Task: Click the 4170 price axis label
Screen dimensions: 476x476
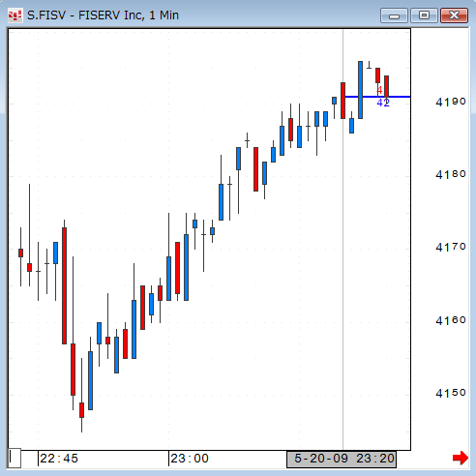Action: pos(451,247)
